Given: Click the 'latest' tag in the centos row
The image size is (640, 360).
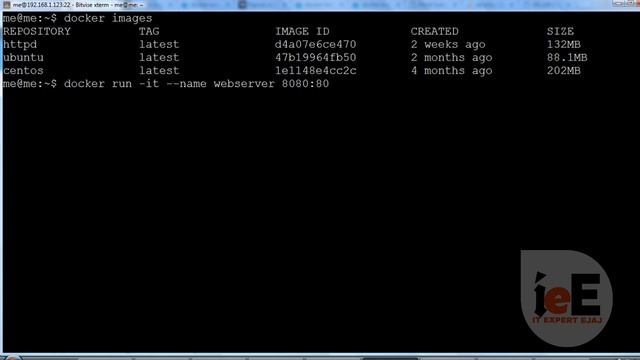Looking at the screenshot, I should (159, 71).
